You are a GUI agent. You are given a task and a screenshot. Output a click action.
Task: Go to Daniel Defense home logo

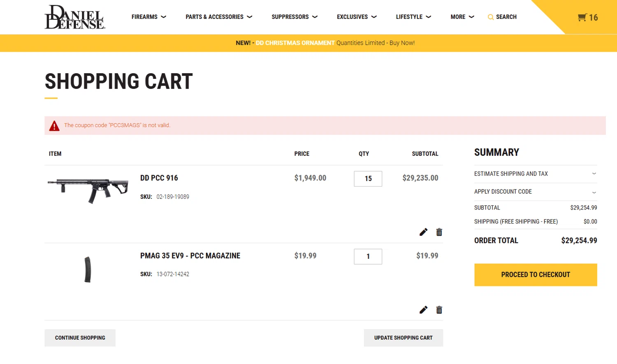click(74, 17)
